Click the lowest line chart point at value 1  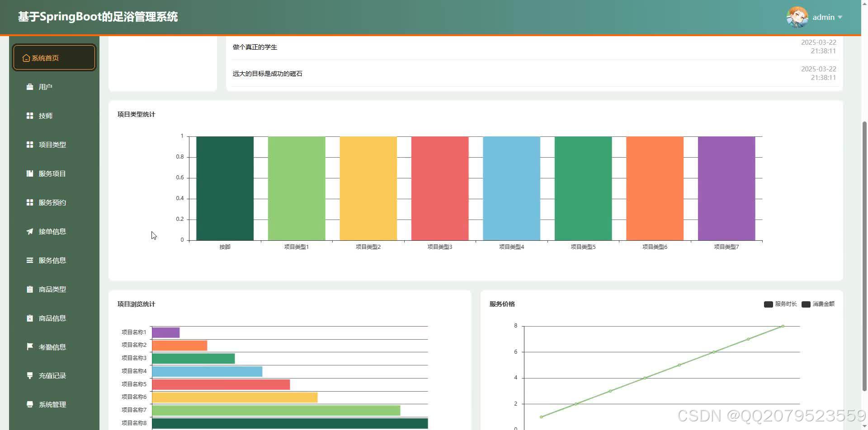(x=541, y=417)
